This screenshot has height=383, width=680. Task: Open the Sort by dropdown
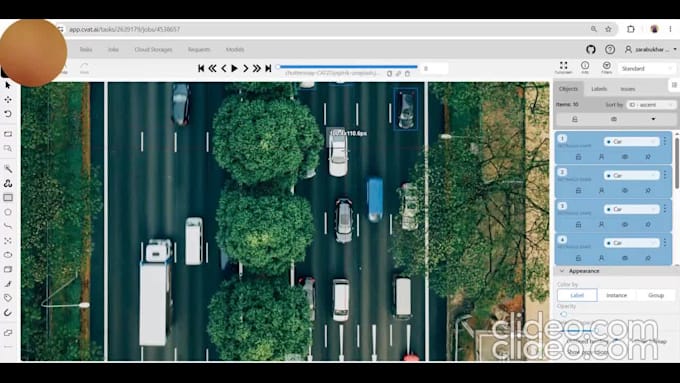click(x=651, y=105)
